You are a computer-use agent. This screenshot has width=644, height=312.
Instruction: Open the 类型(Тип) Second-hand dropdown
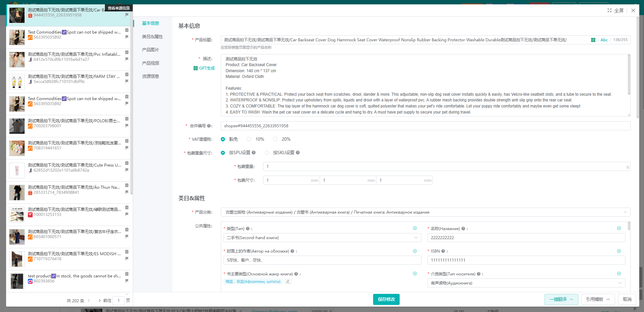[416, 238]
